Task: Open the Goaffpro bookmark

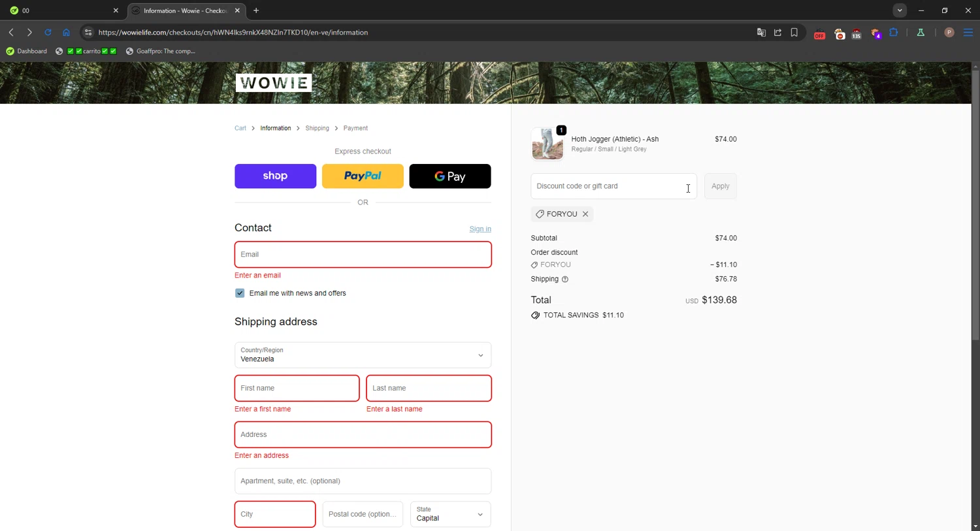Action: pyautogui.click(x=161, y=51)
